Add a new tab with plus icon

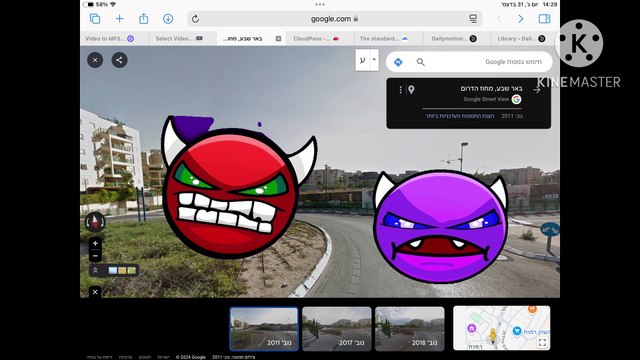(119, 19)
